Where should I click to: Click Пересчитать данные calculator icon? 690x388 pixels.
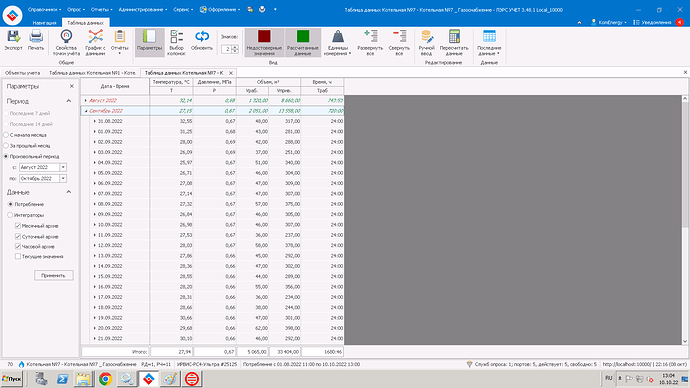click(x=454, y=37)
